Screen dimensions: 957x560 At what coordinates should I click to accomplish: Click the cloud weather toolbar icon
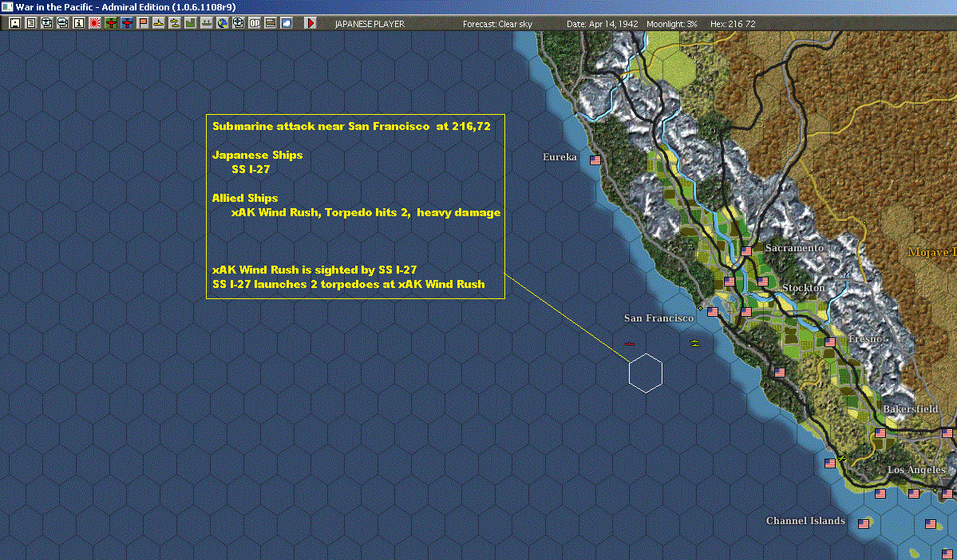(x=286, y=23)
